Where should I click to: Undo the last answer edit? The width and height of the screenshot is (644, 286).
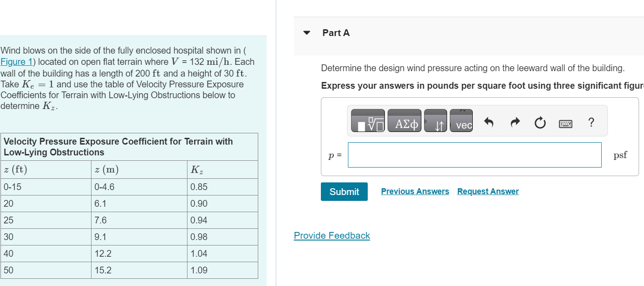click(489, 122)
